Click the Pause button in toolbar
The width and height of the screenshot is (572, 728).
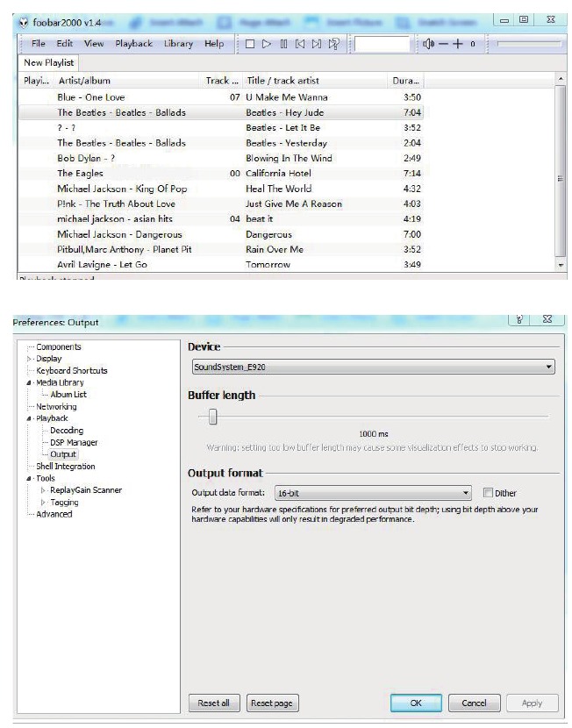[283, 44]
